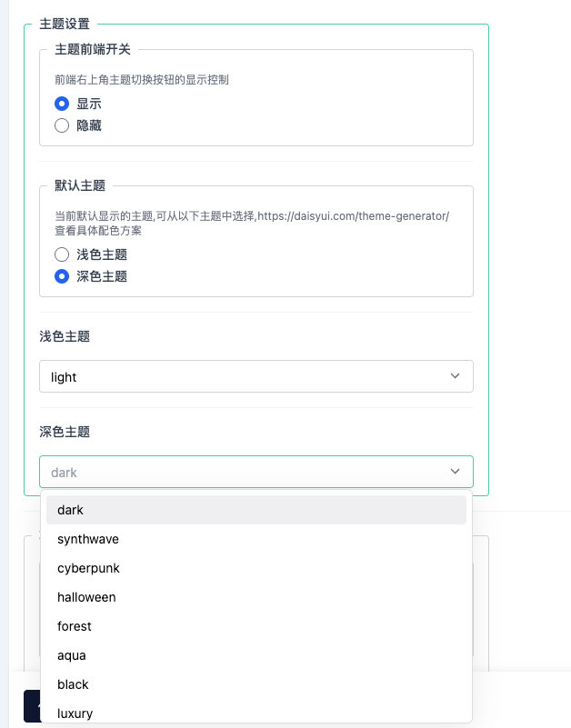Click the 主题设置 section heading
The height and width of the screenshot is (728, 571).
coord(65,24)
